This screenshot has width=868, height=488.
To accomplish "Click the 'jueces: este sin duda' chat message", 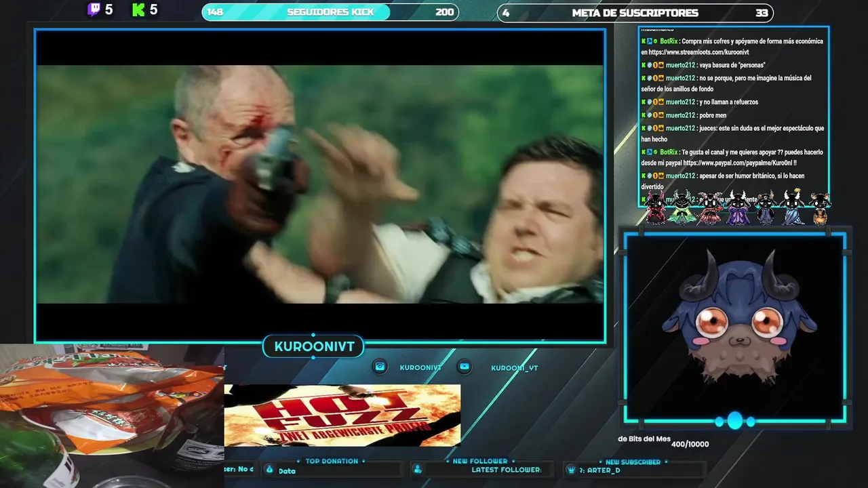I will point(733,134).
